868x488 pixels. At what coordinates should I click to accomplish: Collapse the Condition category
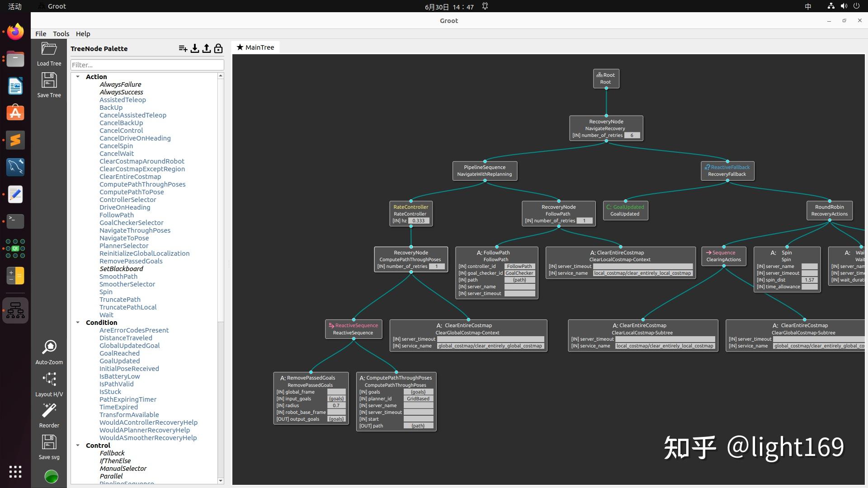coord(78,323)
